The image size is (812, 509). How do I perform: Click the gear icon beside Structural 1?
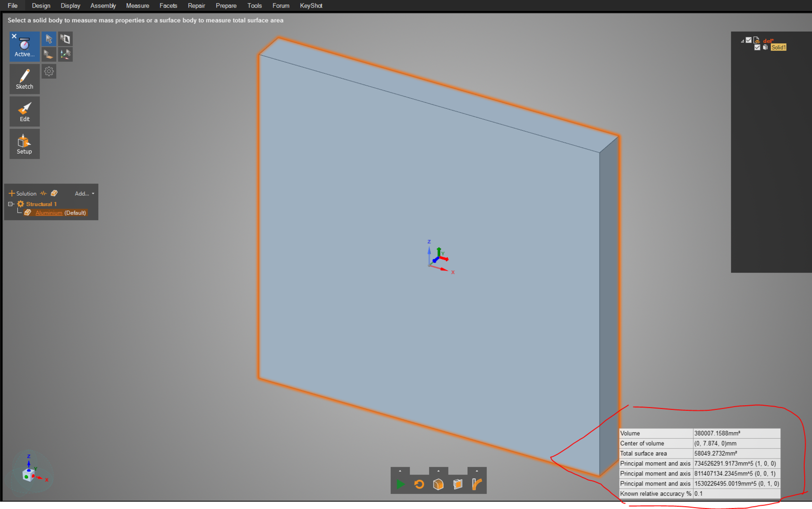tap(21, 204)
